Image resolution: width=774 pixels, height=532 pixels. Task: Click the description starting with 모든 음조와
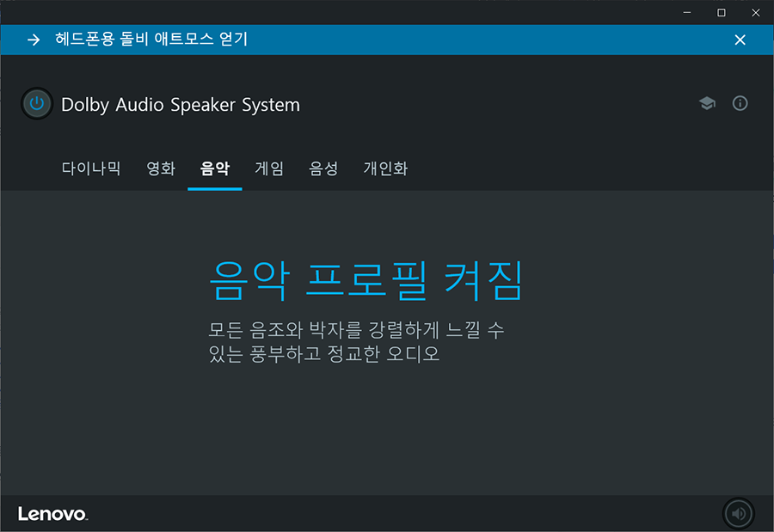click(x=356, y=341)
